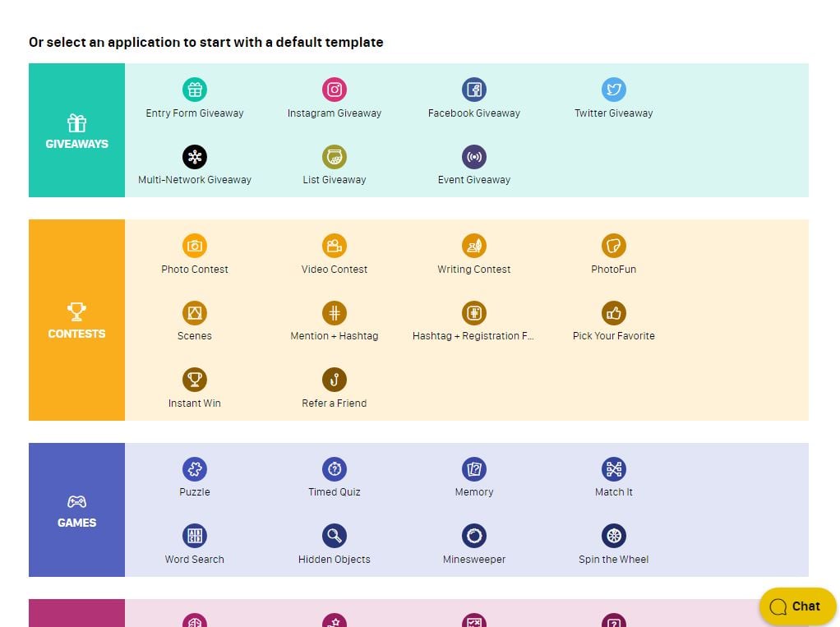
Task: Select the Giveaways category panel
Action: (76, 131)
